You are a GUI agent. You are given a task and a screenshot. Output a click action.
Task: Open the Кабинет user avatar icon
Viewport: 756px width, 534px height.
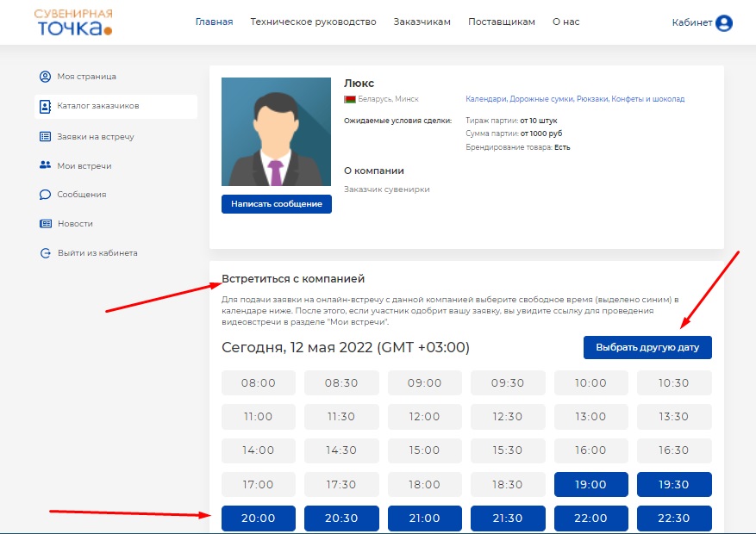(724, 23)
